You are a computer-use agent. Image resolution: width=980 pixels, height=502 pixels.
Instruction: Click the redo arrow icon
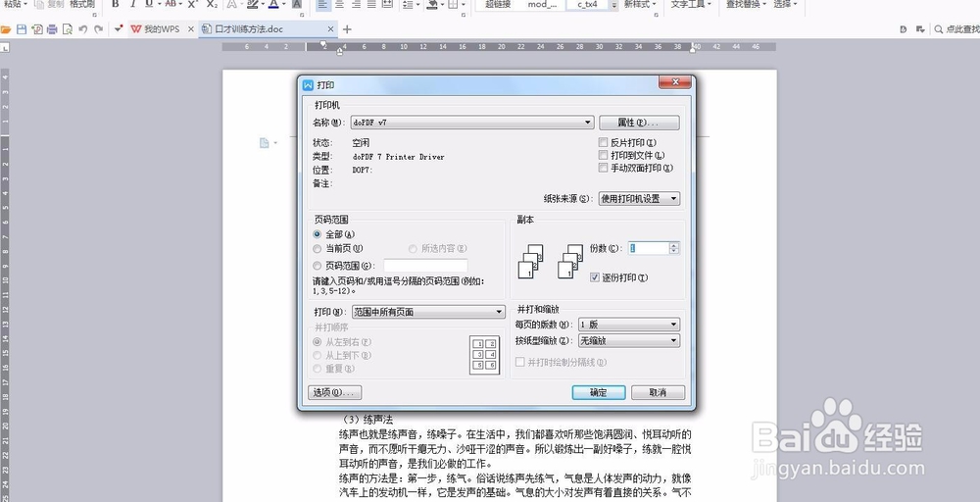pos(98,29)
